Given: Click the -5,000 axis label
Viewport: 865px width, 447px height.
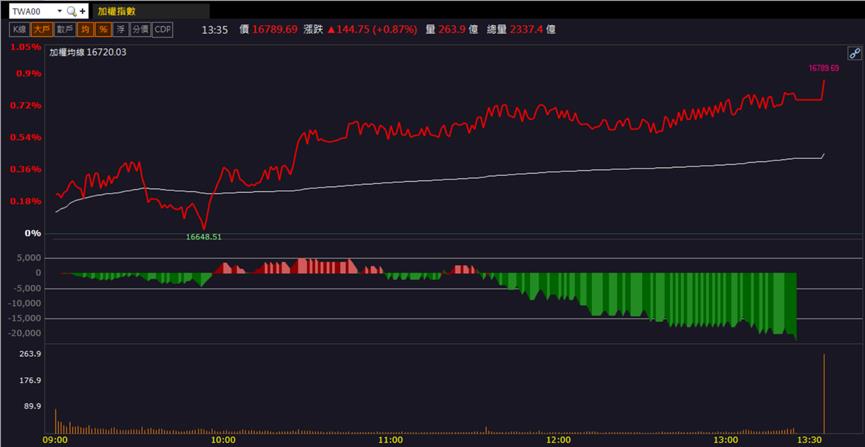Looking at the screenshot, I should pyautogui.click(x=28, y=288).
